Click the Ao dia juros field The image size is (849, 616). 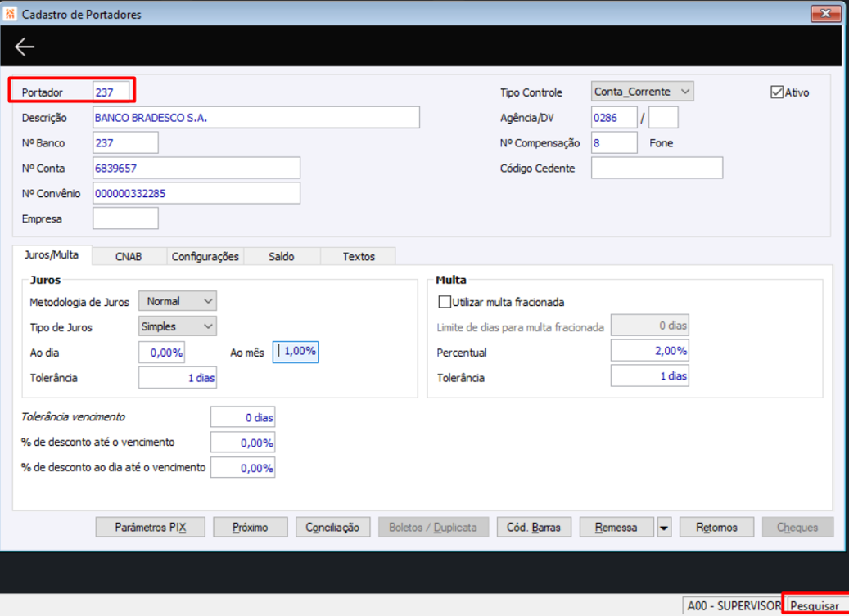(x=162, y=353)
